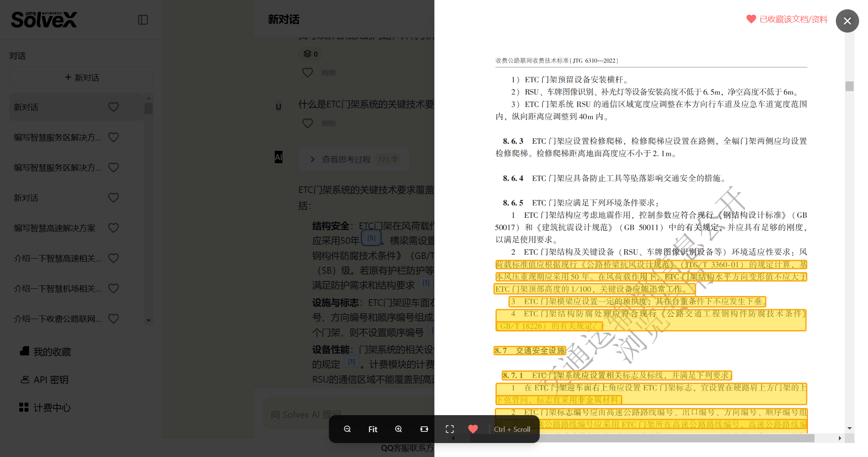Zoom in the document with magnifier plus
The height and width of the screenshot is (457, 868).
click(x=398, y=429)
